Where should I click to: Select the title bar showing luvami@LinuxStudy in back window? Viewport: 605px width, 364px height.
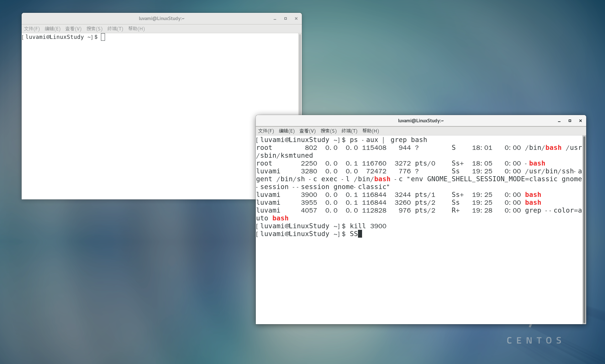point(421,121)
